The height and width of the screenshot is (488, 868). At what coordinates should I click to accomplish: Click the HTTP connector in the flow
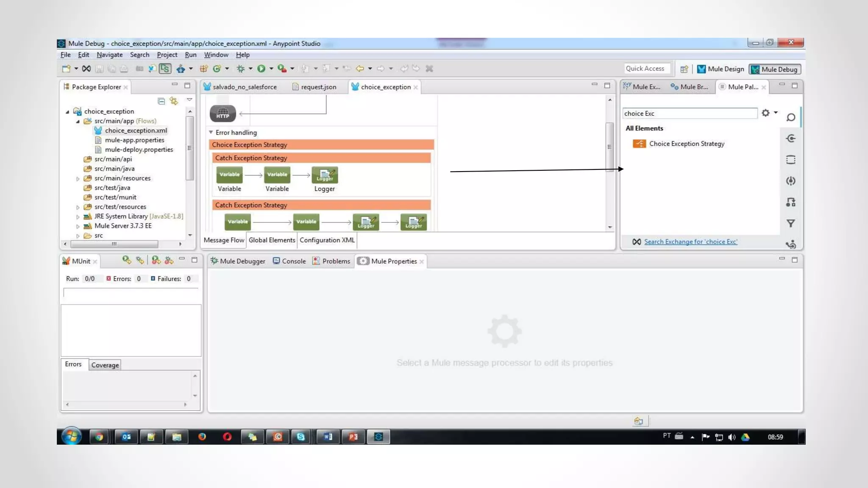click(223, 114)
